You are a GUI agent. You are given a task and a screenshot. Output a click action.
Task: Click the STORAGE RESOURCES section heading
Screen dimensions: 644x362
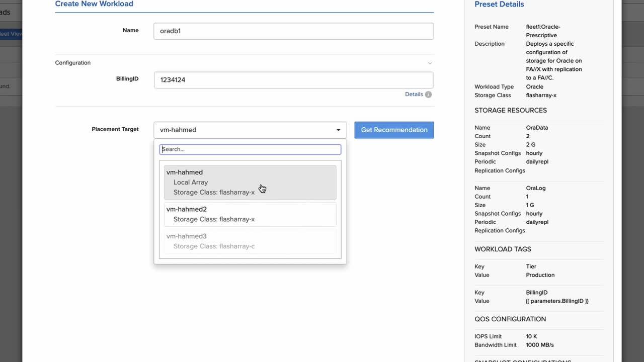pos(510,110)
